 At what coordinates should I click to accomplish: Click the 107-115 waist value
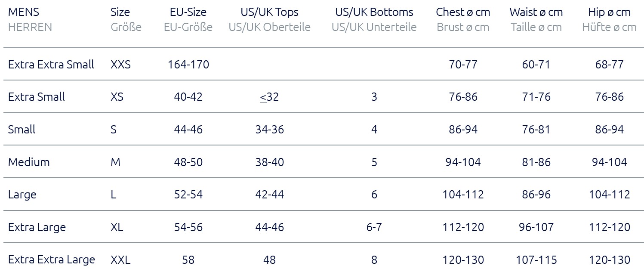(x=536, y=260)
